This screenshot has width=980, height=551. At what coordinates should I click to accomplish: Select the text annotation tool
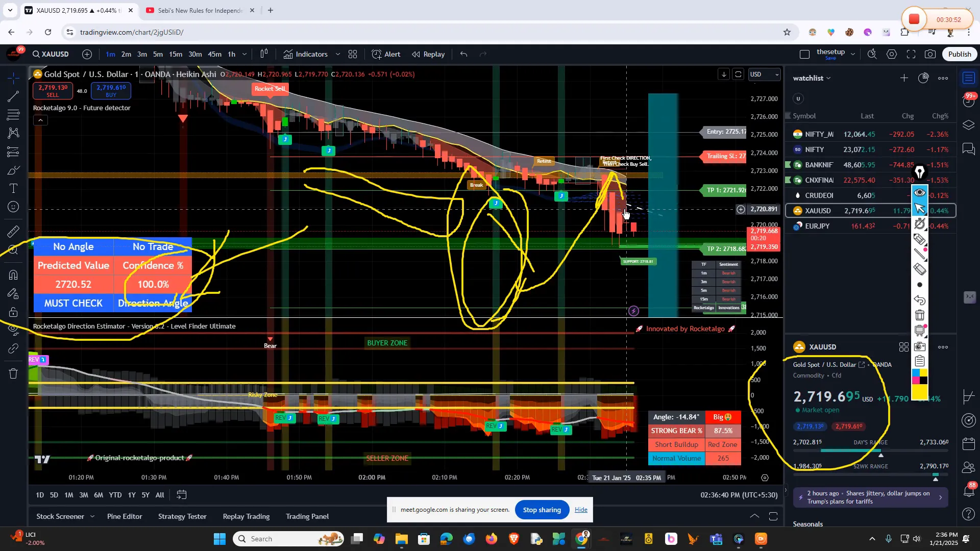tap(14, 189)
